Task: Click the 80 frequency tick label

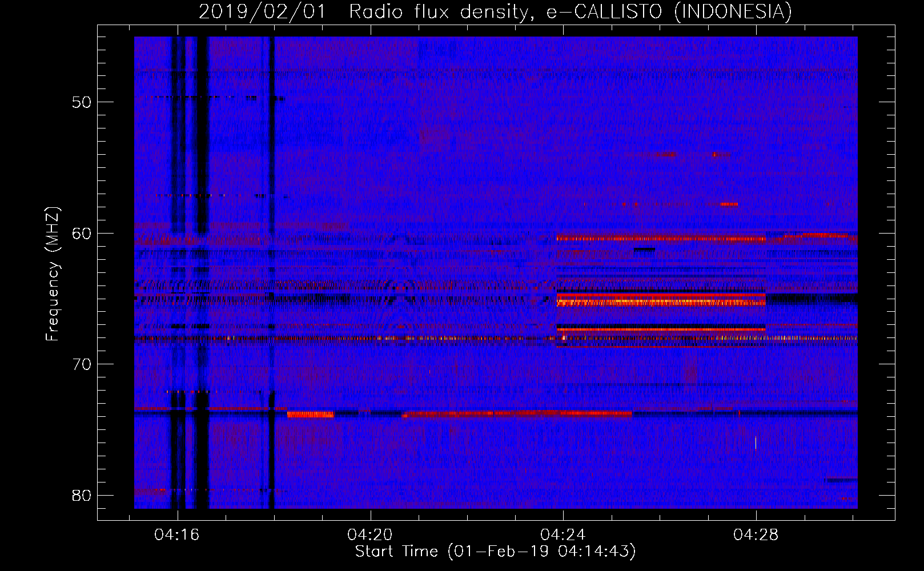Action: 82,495
